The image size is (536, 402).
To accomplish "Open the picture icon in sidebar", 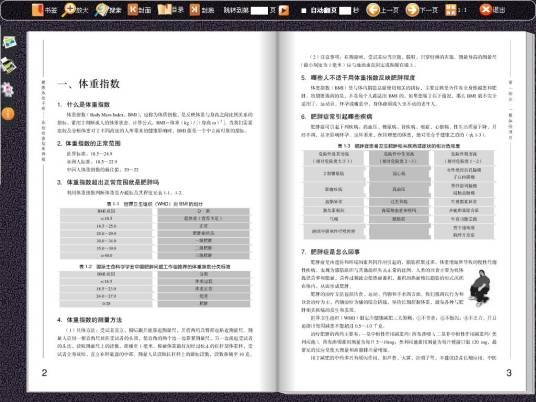I will pyautogui.click(x=9, y=42).
